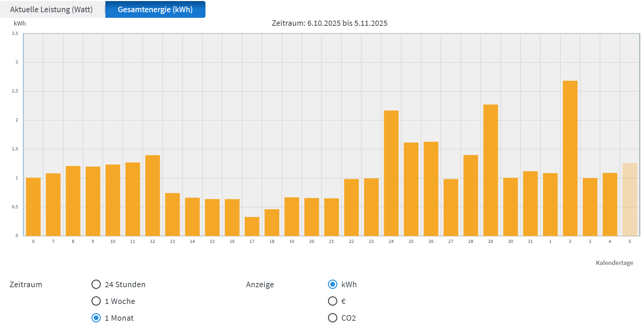Select the 1 Monat radio button

pyautogui.click(x=96, y=318)
